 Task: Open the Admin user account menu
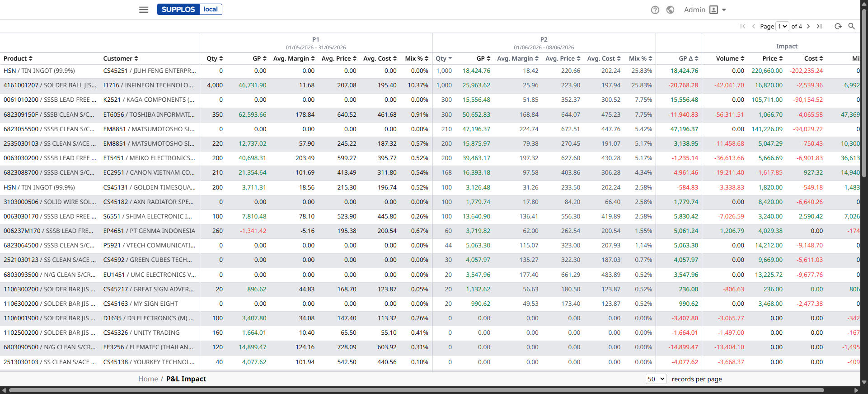pyautogui.click(x=704, y=10)
